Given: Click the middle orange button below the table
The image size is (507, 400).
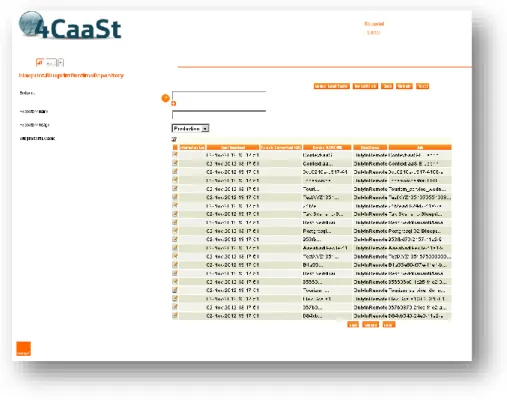Looking at the screenshot, I should (x=371, y=325).
